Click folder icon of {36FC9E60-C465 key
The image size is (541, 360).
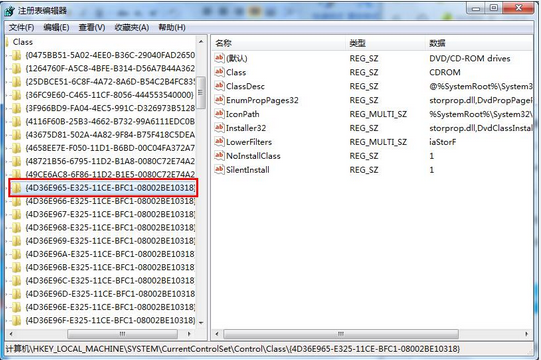point(16,95)
